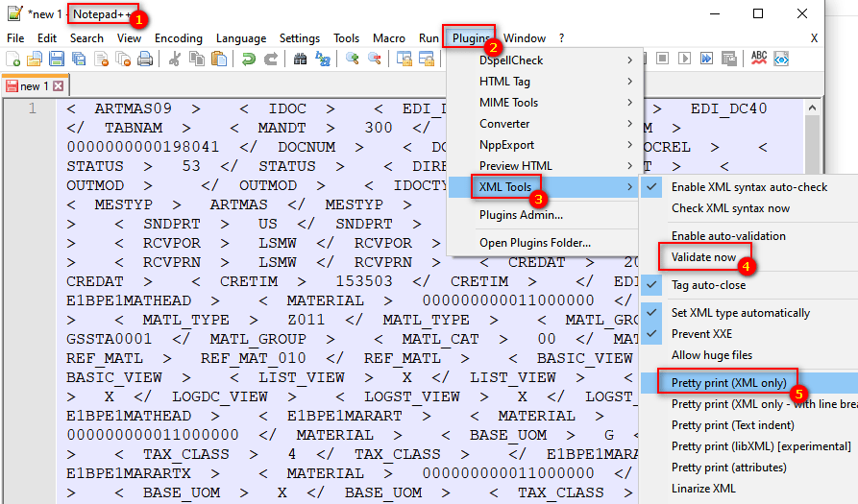Click the Zoom In magnifier icon

(x=352, y=60)
